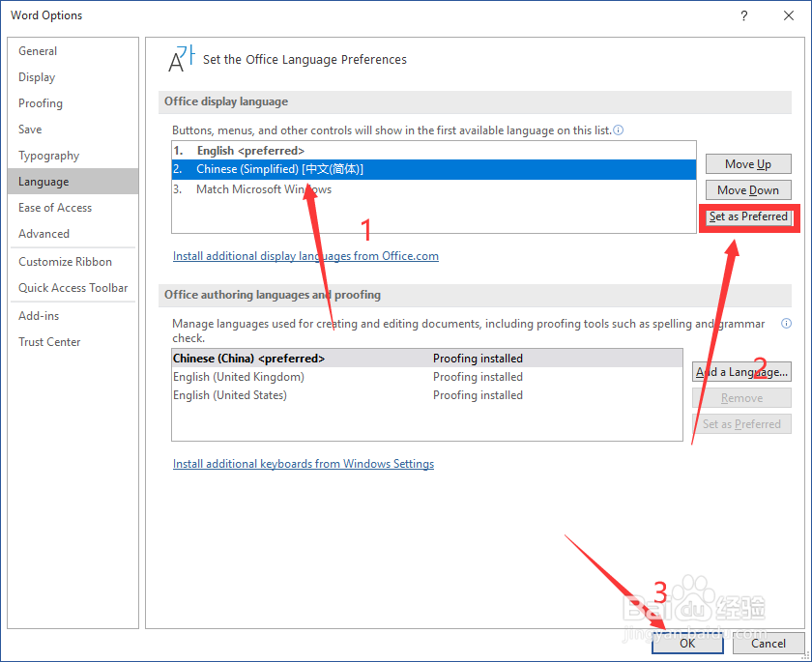
Task: Open the General options category
Action: point(73,50)
